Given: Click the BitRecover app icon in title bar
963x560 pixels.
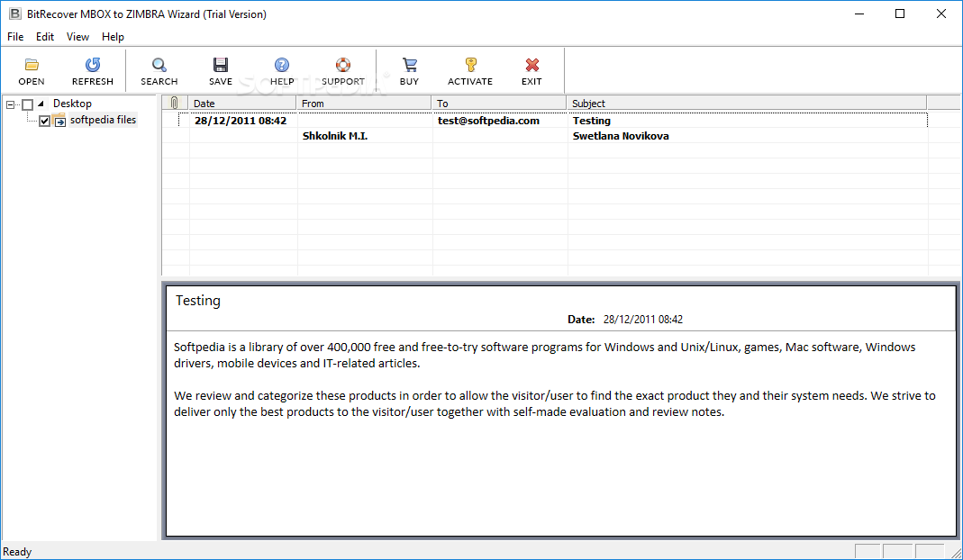Looking at the screenshot, I should [14, 14].
